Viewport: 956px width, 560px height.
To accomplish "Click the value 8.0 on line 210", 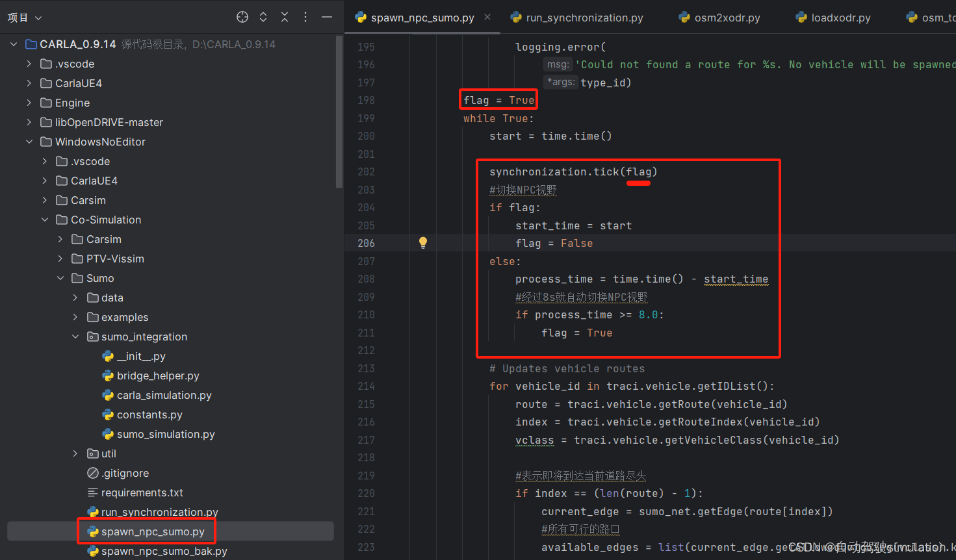I will click(648, 314).
